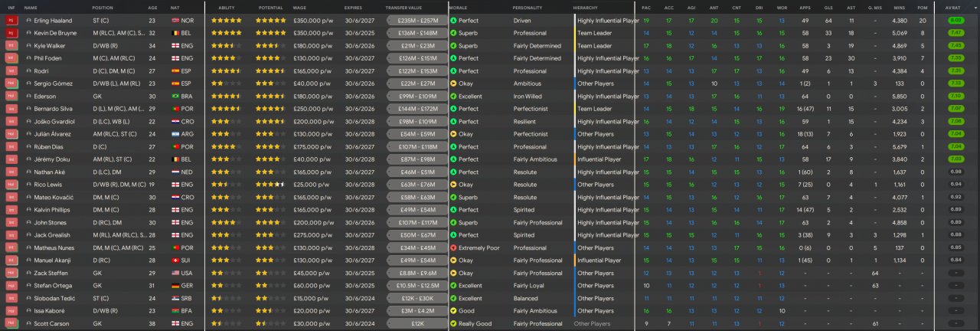Click the player info icon beside Rodri

pos(29,71)
